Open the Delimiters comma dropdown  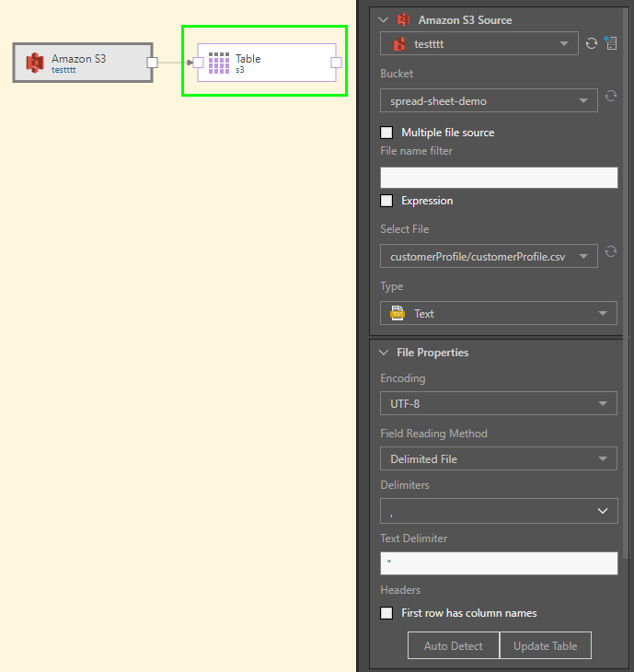(499, 511)
